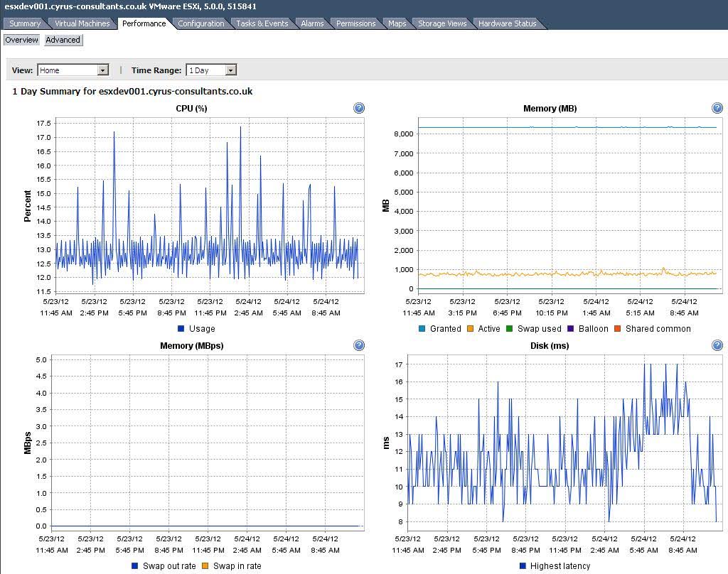The height and width of the screenshot is (574, 728).
Task: Switch to the Alarms tab
Action: 312,23
